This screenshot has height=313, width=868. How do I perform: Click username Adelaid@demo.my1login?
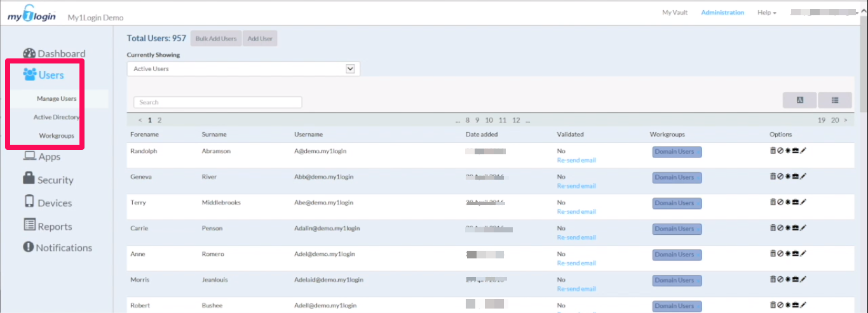329,279
